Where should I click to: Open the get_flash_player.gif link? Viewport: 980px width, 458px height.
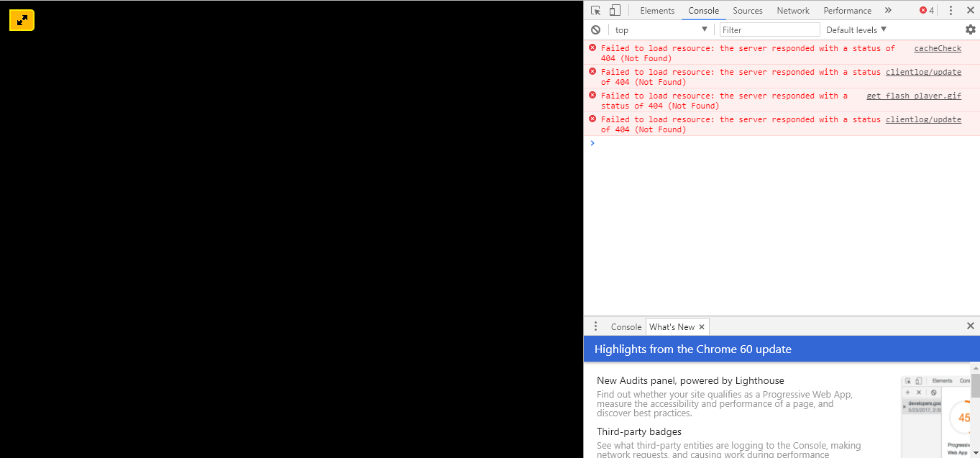coord(914,96)
